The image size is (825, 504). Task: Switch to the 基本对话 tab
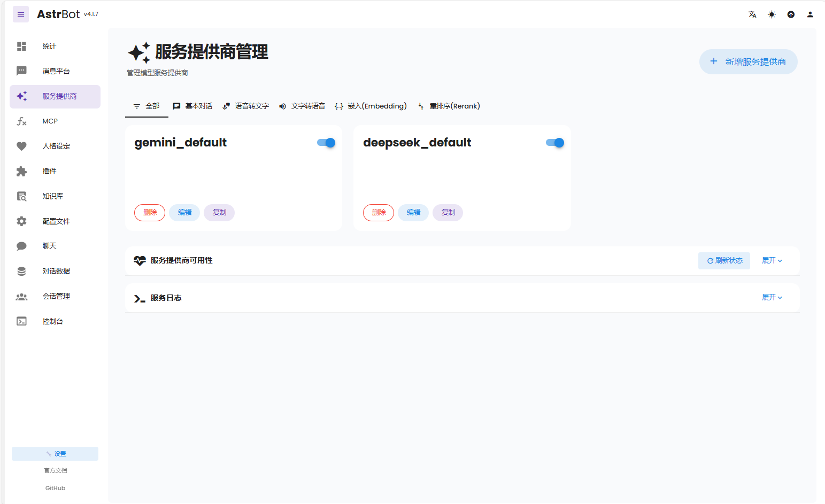(192, 106)
